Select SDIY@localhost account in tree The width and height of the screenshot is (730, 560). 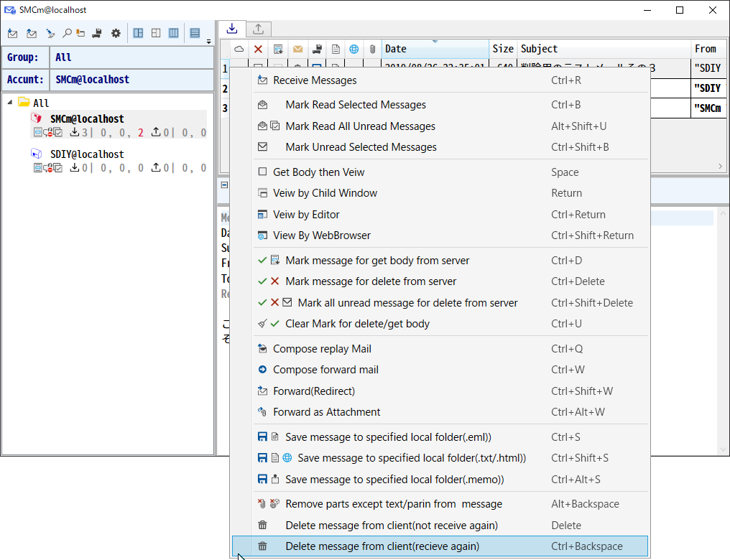[x=86, y=154]
